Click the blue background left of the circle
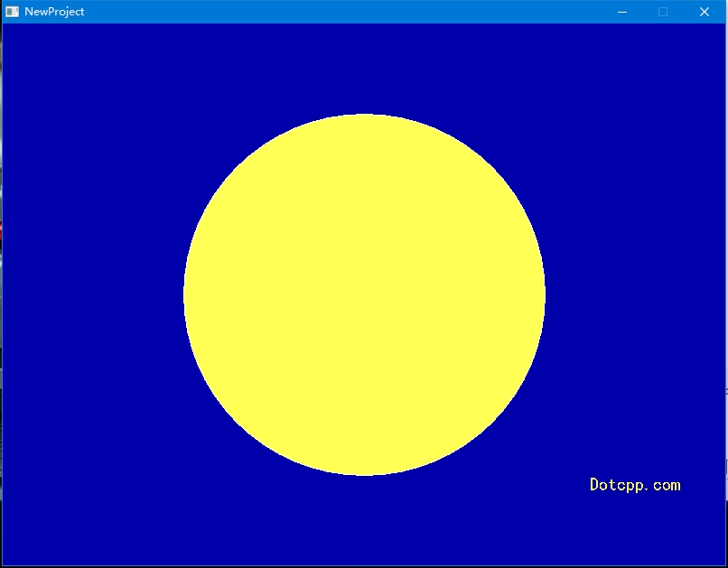 [90, 294]
